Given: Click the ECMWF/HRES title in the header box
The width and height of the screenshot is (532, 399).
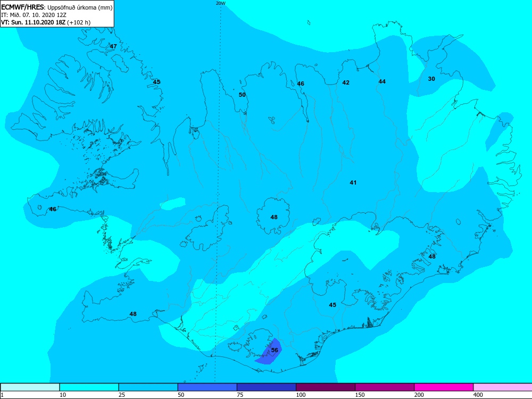Looking at the screenshot, I should pos(23,7).
